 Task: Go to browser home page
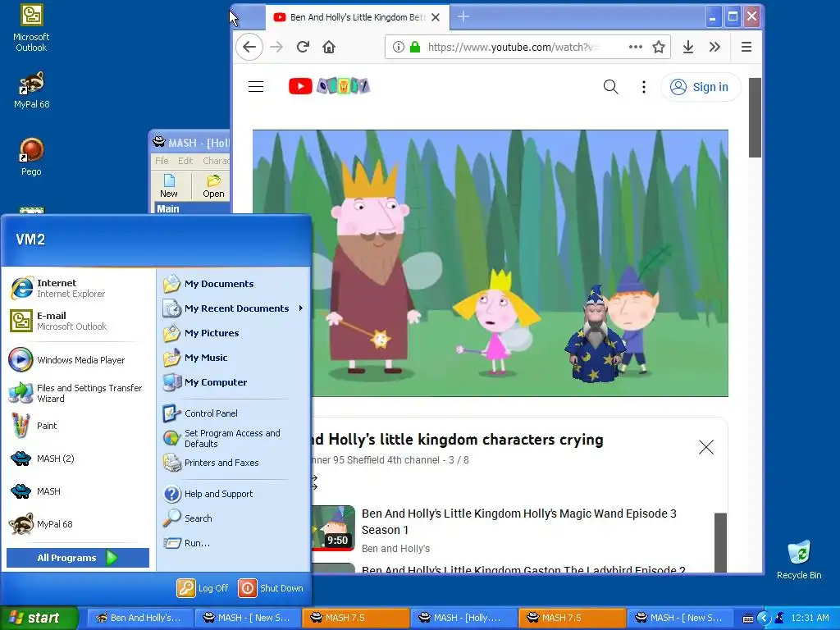tap(329, 47)
